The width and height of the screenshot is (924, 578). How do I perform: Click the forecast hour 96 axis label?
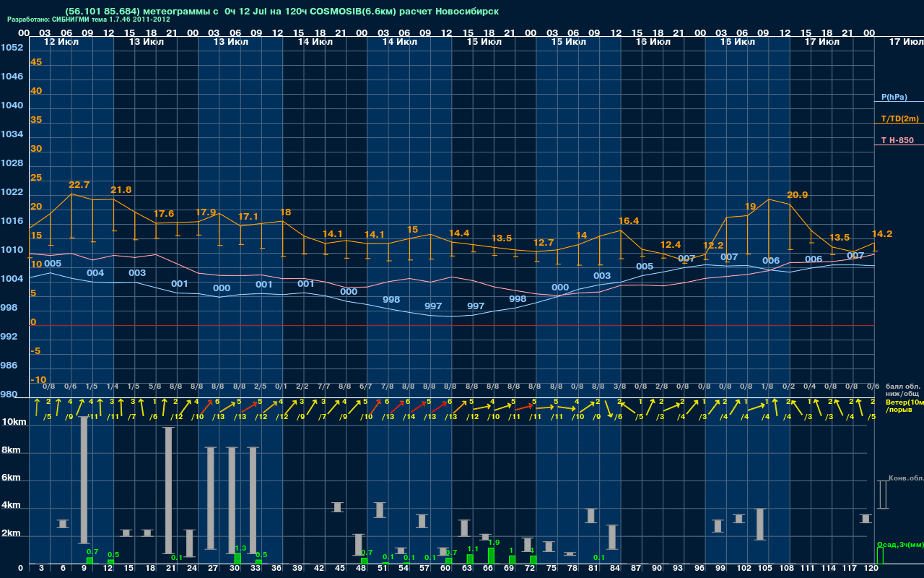(x=699, y=569)
